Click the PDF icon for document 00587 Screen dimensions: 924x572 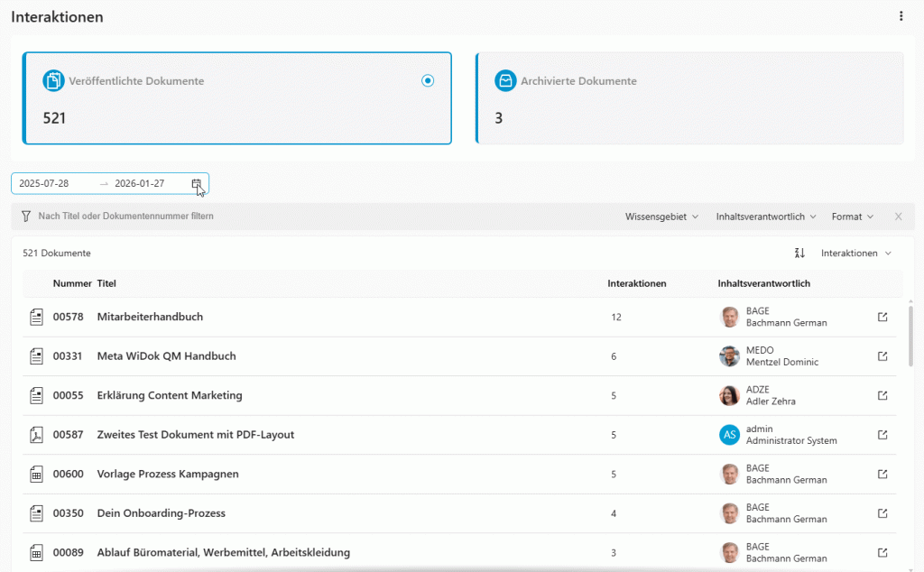pos(37,435)
